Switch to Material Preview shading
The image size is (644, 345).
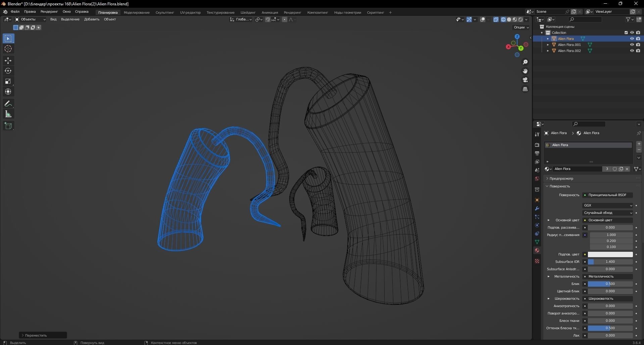[514, 19]
